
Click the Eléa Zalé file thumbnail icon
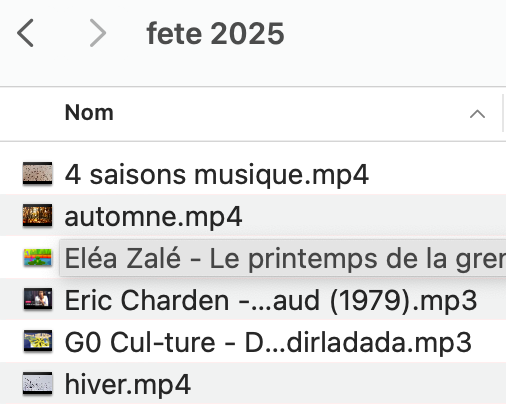(38, 257)
